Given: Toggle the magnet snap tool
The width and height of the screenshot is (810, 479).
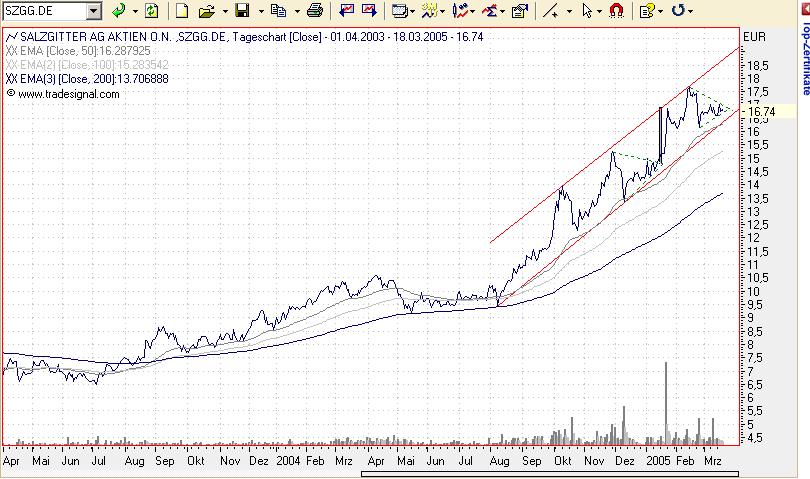Looking at the screenshot, I should [x=616, y=10].
